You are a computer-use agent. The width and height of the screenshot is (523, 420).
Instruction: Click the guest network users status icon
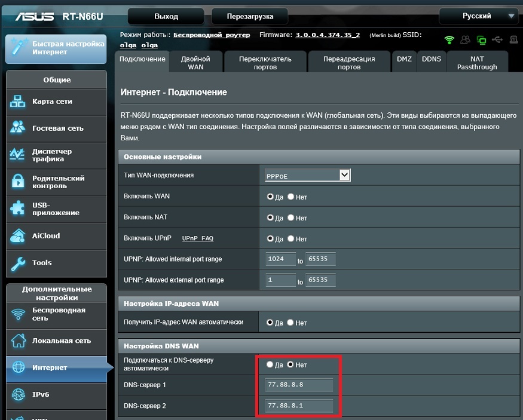point(465,40)
